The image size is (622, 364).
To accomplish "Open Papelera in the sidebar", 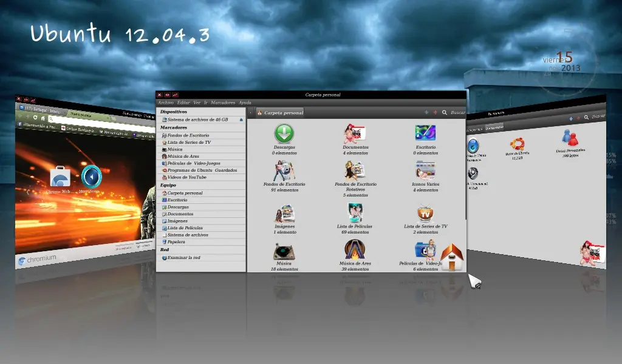I will (x=200, y=241).
